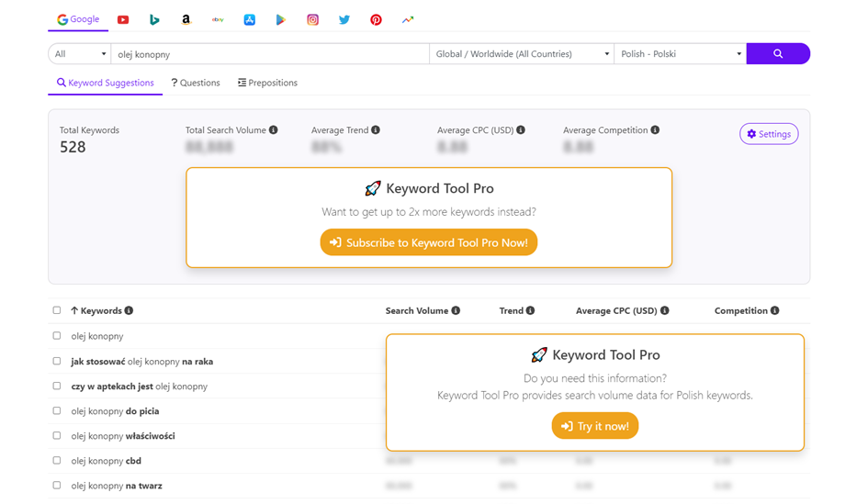The width and height of the screenshot is (868, 504).
Task: Switch to the Bing search source
Action: pyautogui.click(x=154, y=19)
